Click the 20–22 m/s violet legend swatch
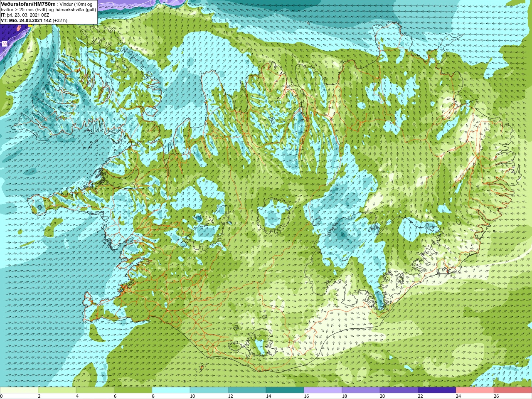Screen dimensions: 532x399 [399, 390]
